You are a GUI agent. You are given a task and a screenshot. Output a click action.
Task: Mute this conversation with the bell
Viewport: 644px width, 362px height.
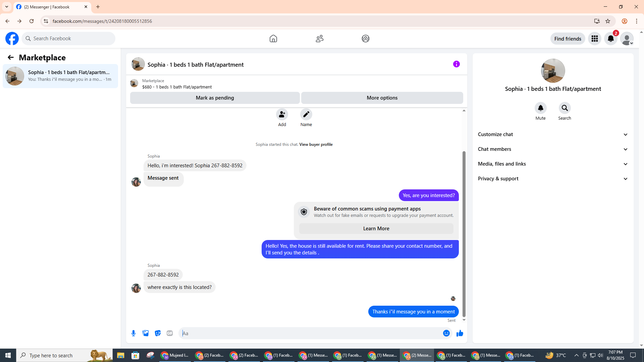[540, 108]
